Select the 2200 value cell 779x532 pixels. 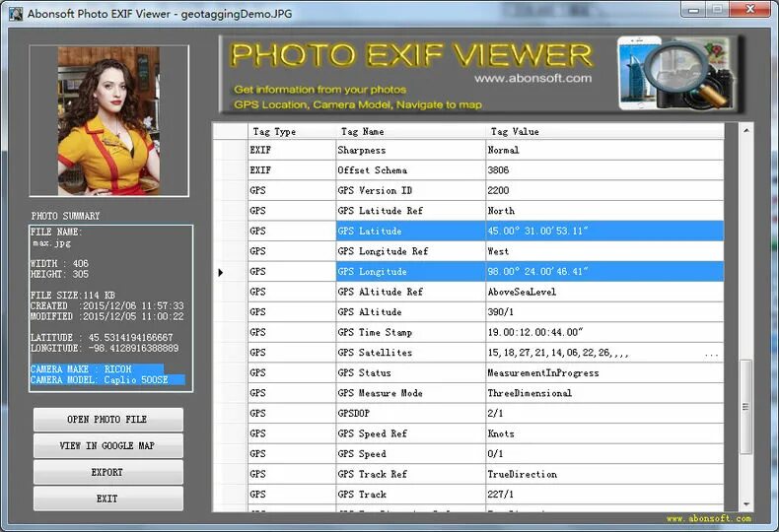(604, 190)
